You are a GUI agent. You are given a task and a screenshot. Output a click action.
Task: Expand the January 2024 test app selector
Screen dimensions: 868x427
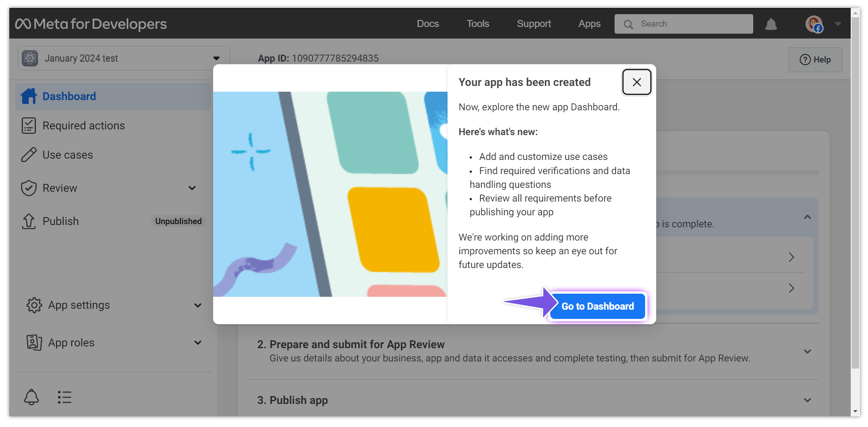[x=216, y=58]
